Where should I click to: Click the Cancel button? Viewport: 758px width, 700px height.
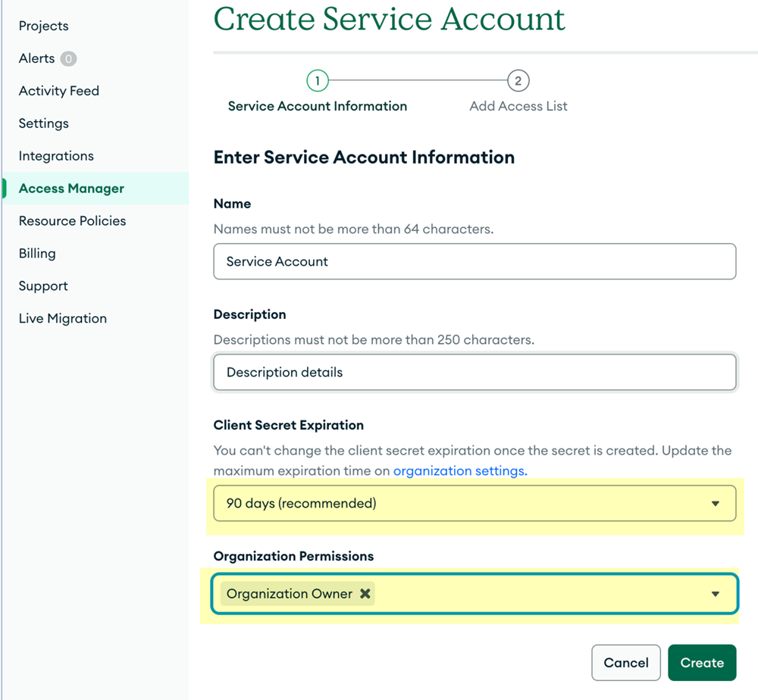tap(625, 663)
